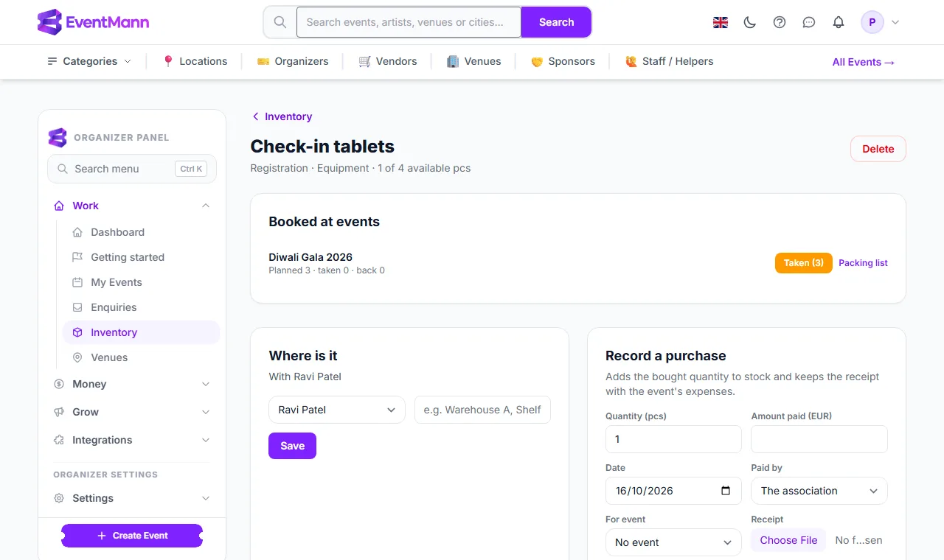Click the search magnifier icon in header
944x560 pixels.
pyautogui.click(x=280, y=22)
